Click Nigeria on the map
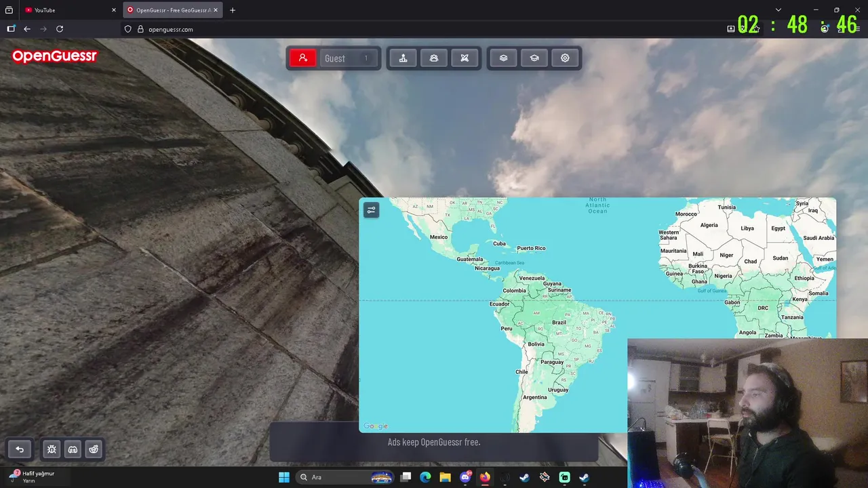Viewport: 868px width, 488px height. (x=723, y=277)
